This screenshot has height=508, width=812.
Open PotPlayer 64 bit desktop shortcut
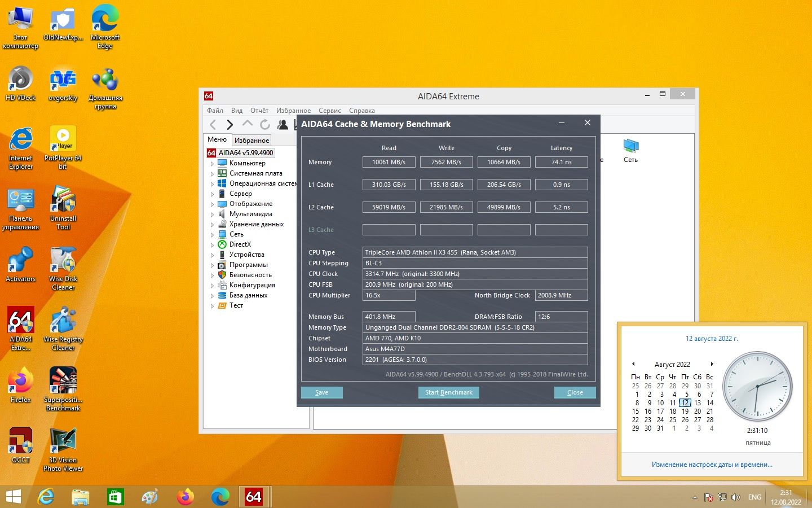63,147
